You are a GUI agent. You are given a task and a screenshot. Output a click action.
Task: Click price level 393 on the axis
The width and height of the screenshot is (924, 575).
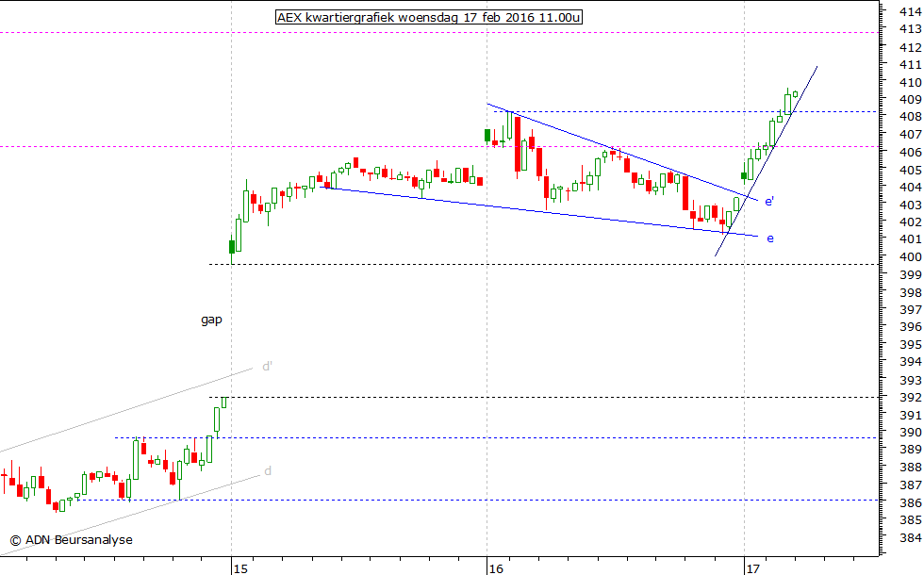click(911, 380)
